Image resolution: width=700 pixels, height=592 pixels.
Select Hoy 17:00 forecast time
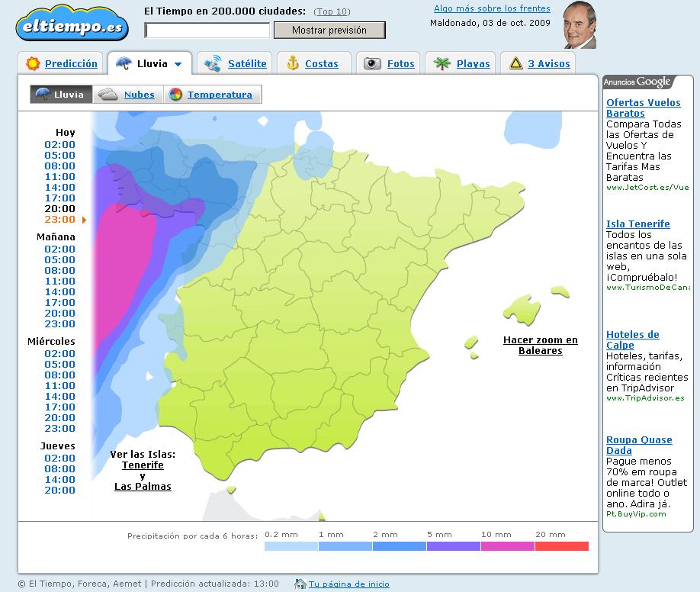(59, 198)
